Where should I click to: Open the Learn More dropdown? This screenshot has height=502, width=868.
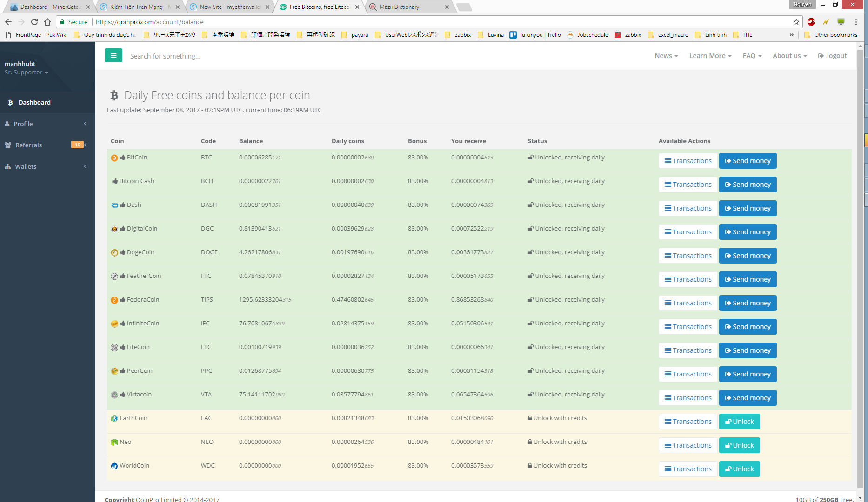[x=710, y=56]
